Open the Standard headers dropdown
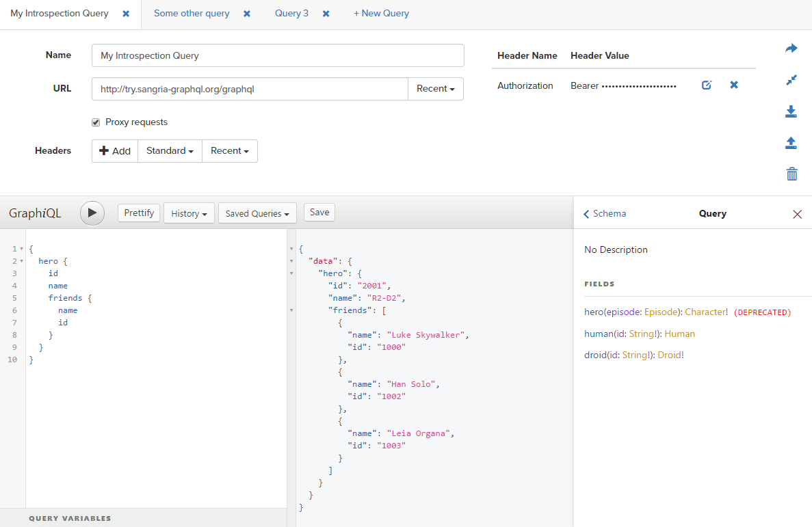The height and width of the screenshot is (527, 812). click(169, 150)
